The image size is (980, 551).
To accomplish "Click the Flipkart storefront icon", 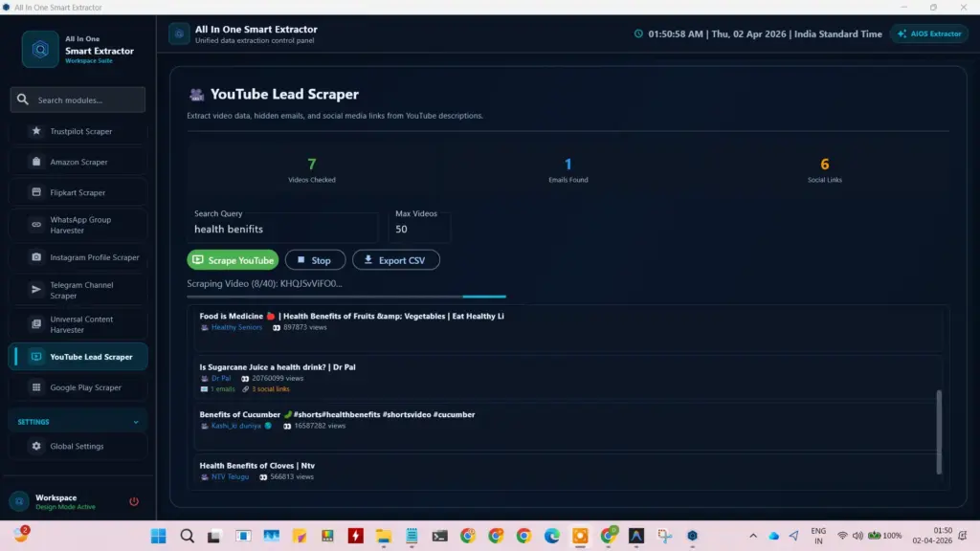I will tap(36, 192).
